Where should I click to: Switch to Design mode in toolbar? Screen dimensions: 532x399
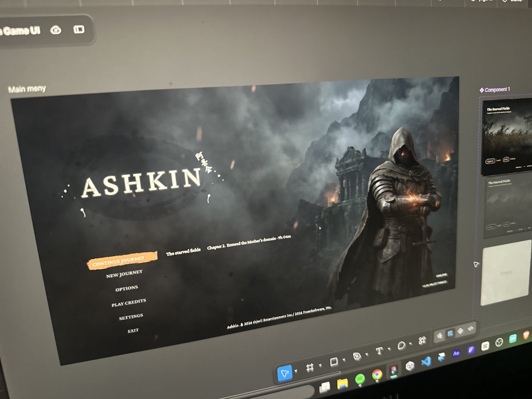coord(450,333)
